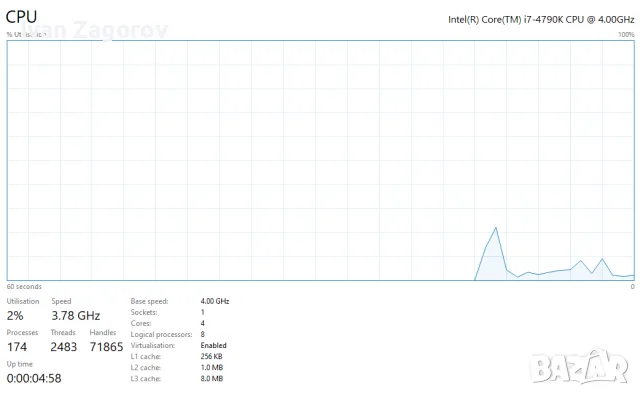Click the Enabled virtualisation value
The width and height of the screenshot is (640, 396).
point(213,345)
